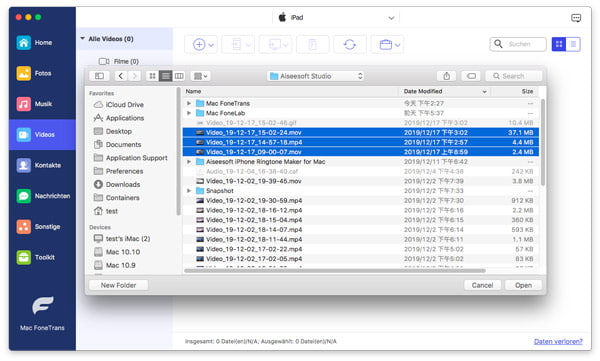600x361 pixels.
Task: Collapse Alle Videos (0) tree
Action: 82,39
